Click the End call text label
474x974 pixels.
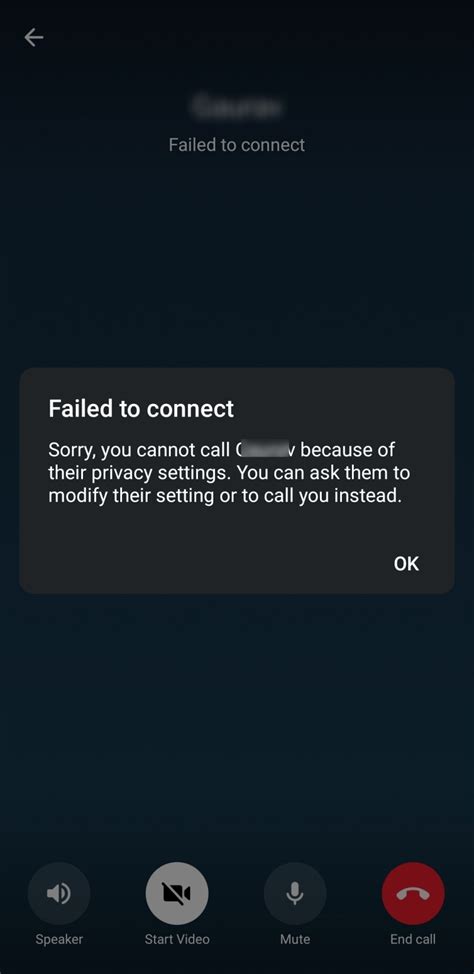[413, 939]
